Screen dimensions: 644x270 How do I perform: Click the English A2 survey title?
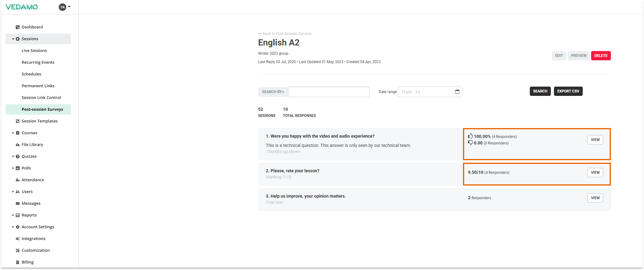tap(279, 43)
